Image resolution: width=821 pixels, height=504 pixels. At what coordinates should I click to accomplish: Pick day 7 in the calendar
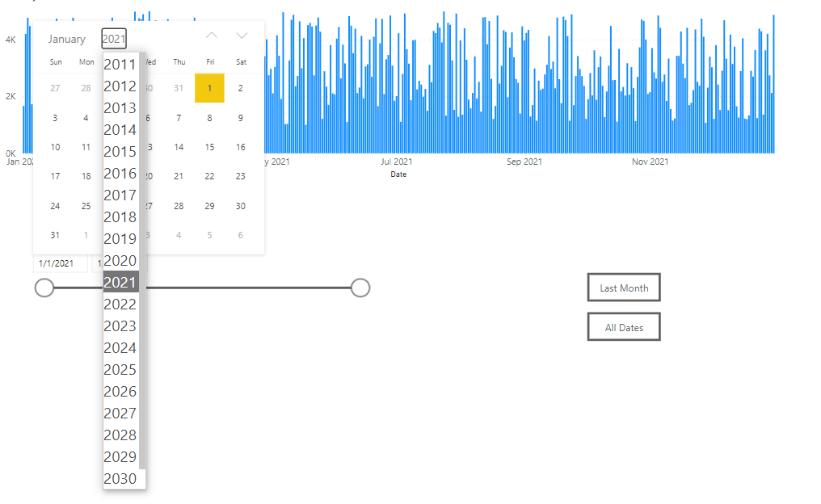(x=179, y=118)
